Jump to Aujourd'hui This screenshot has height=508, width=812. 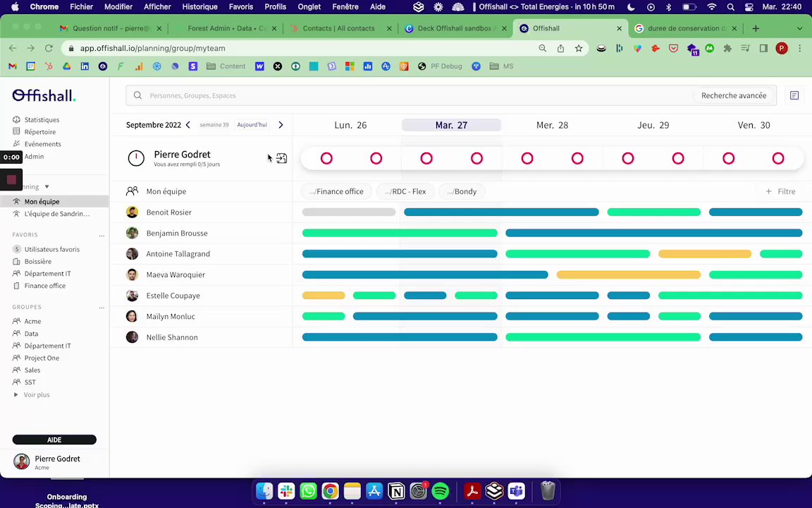click(252, 125)
